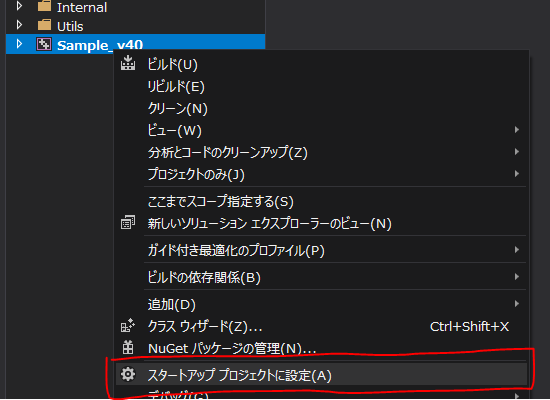Choose クリーン(N) from the context menu
Image resolution: width=550 pixels, height=400 pixels.
(321, 108)
